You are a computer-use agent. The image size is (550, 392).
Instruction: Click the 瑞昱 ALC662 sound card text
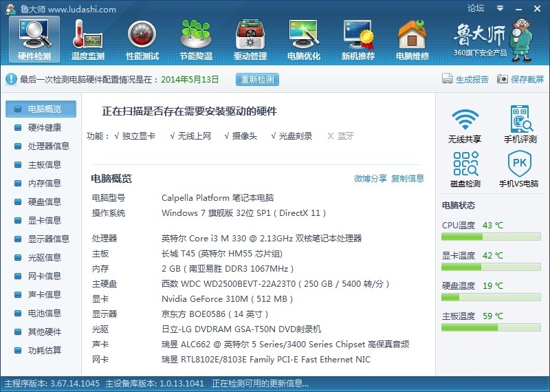[x=285, y=345]
